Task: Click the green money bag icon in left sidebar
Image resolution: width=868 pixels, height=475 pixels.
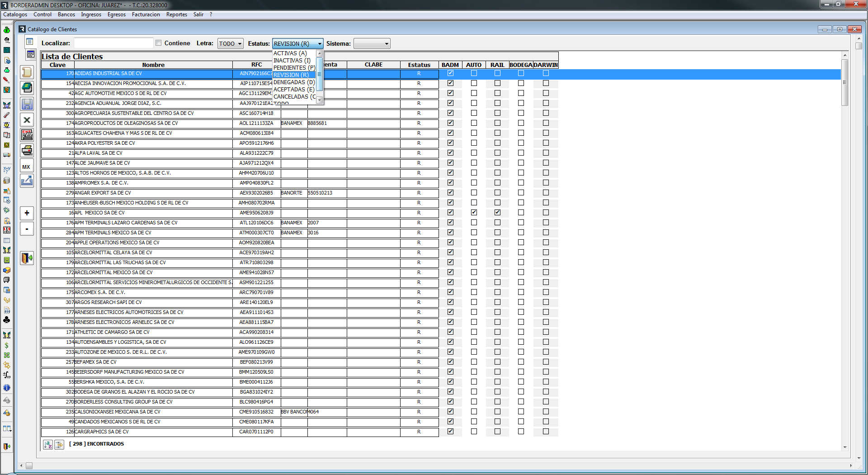Action: (x=7, y=30)
